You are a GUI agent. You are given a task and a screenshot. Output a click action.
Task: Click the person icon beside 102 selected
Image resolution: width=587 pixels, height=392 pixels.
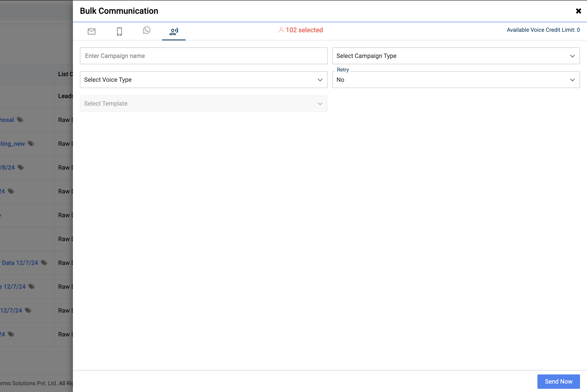281,30
